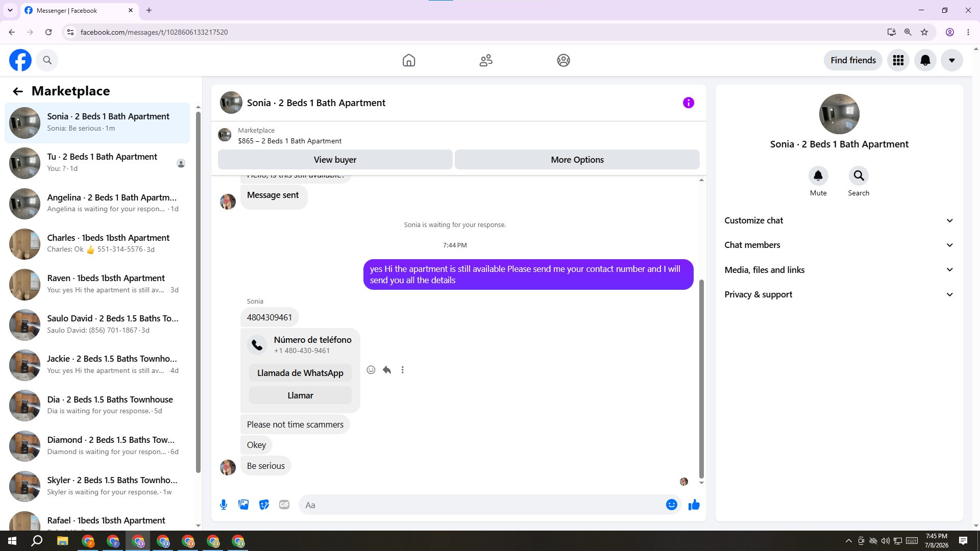
Task: Open the Groups icon in top navigation
Action: 563,60
